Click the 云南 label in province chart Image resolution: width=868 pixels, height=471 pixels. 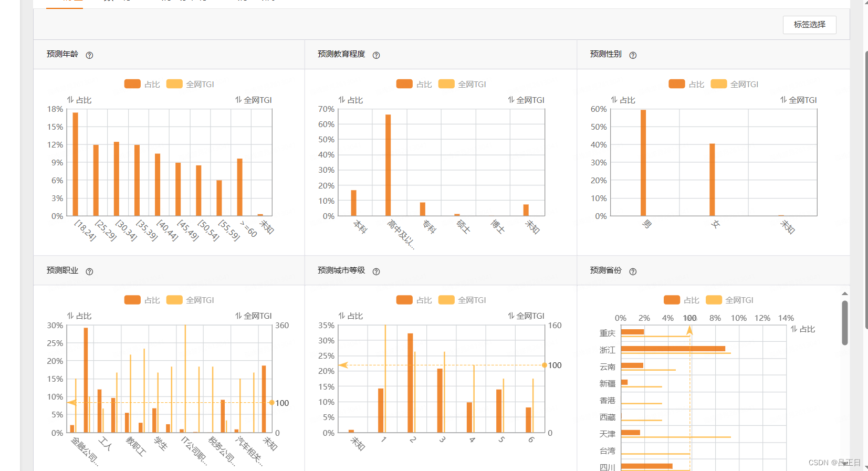tap(608, 367)
